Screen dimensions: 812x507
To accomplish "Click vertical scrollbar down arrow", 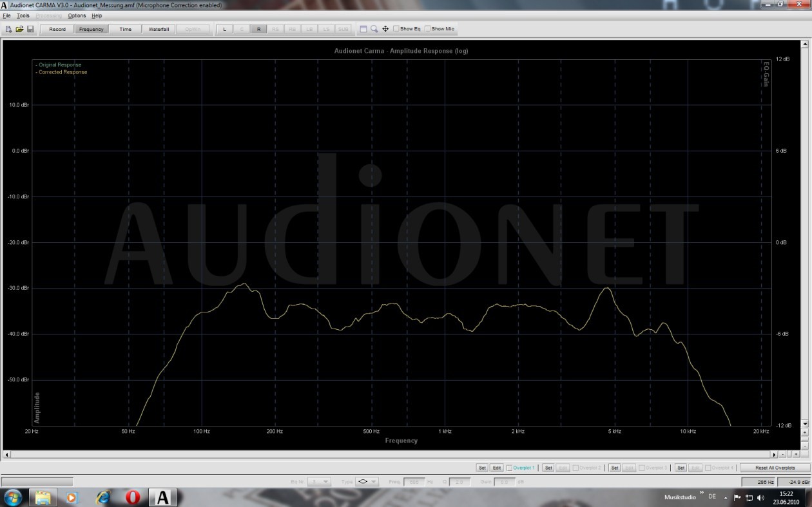I will click(804, 425).
